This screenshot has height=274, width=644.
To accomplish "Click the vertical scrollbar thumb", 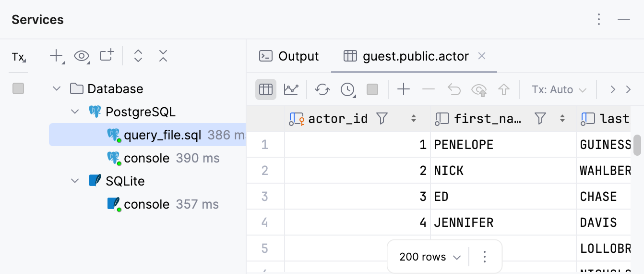I will click(637, 145).
